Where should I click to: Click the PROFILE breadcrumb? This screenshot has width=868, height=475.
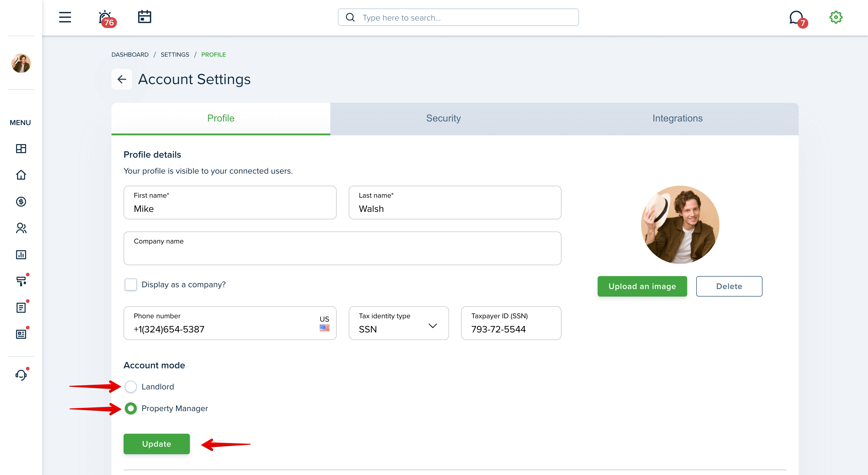[213, 55]
